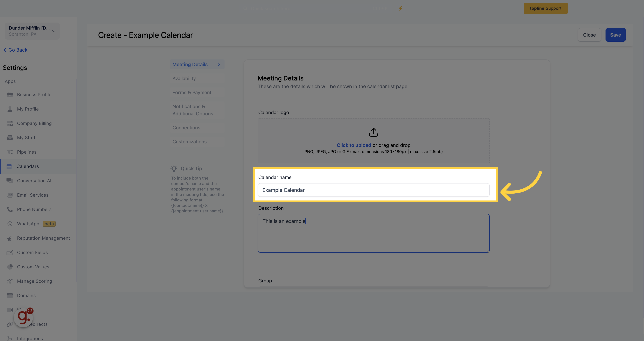Click the Phone Numbers handset icon
This screenshot has width=644, height=341.
click(10, 209)
